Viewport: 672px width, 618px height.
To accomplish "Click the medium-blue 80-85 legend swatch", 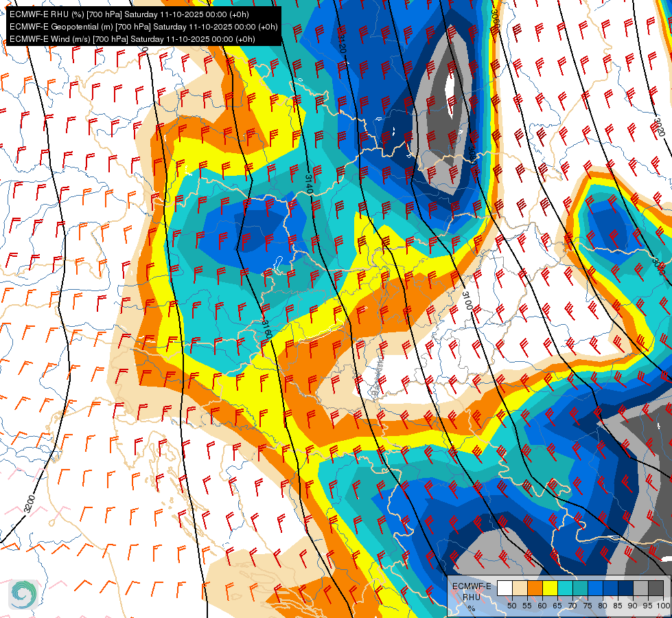I will coord(611,588).
